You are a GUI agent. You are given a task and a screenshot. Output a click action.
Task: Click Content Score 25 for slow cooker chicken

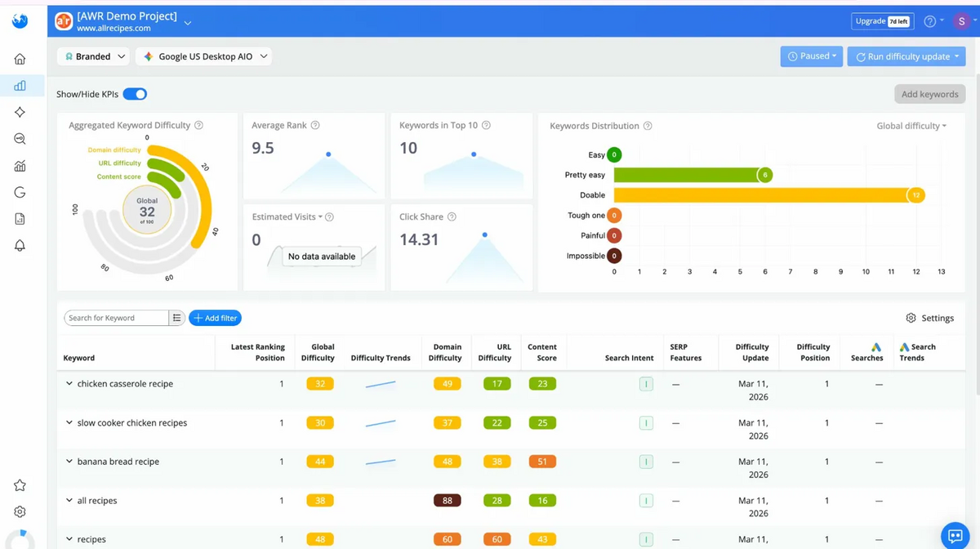[x=542, y=423]
